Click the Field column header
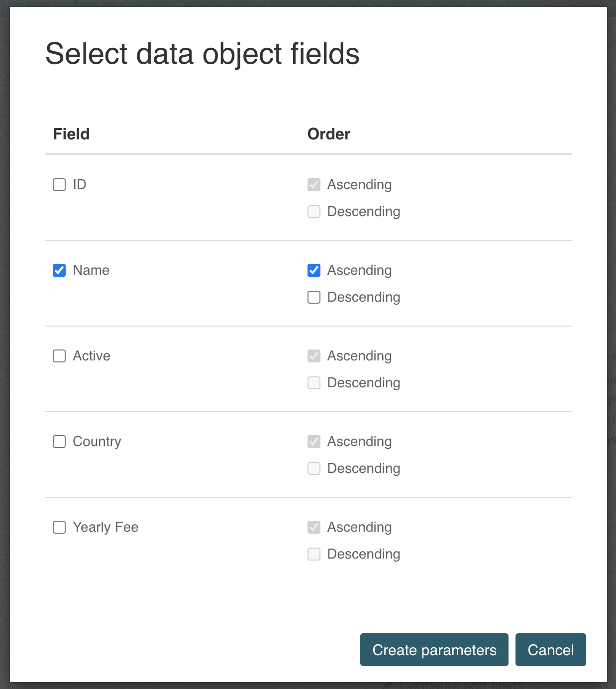This screenshot has width=616, height=689. pyautogui.click(x=71, y=133)
